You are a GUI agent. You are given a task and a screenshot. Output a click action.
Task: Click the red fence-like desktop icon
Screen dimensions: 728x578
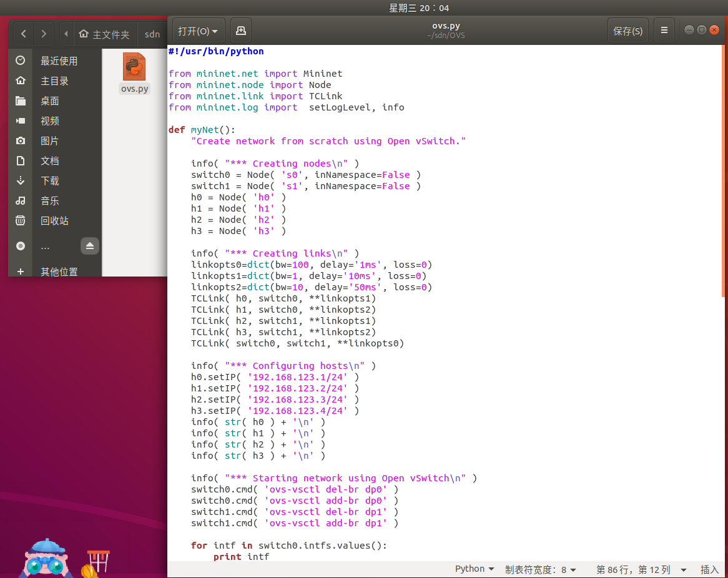coord(97,563)
